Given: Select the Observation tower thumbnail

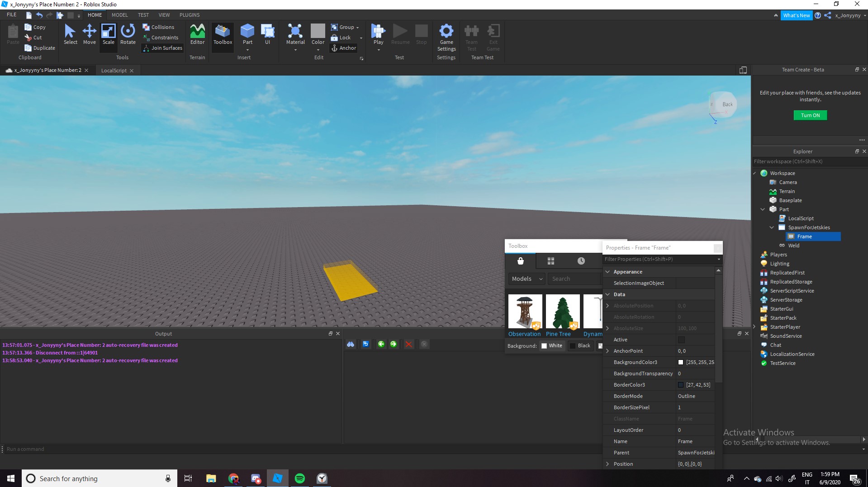Looking at the screenshot, I should (525, 312).
